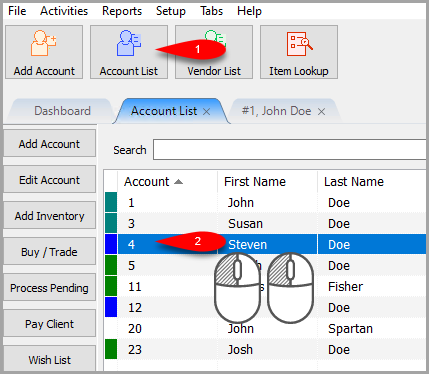This screenshot has width=429, height=374.
Task: Switch to the Dashboard tab
Action: click(62, 111)
